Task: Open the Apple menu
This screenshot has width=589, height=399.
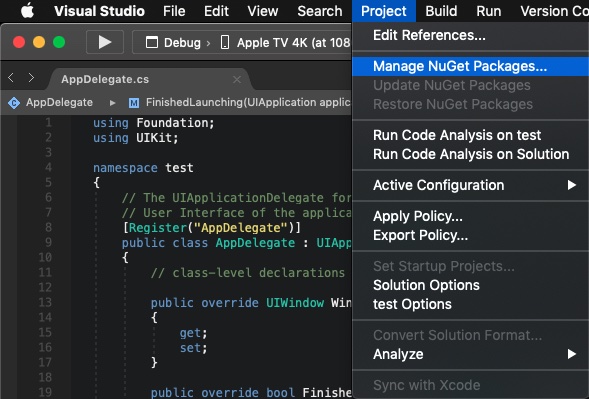Action: (27, 11)
